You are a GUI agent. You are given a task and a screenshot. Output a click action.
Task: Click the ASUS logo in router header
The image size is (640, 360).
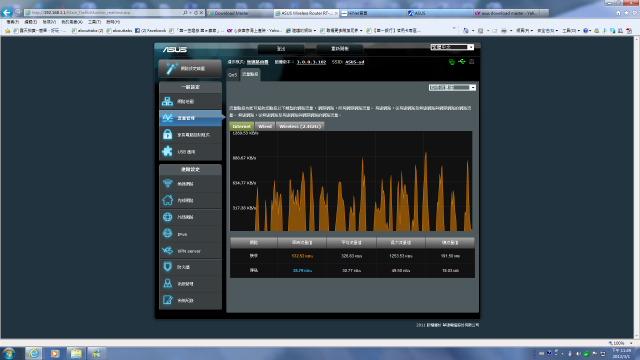tap(175, 49)
